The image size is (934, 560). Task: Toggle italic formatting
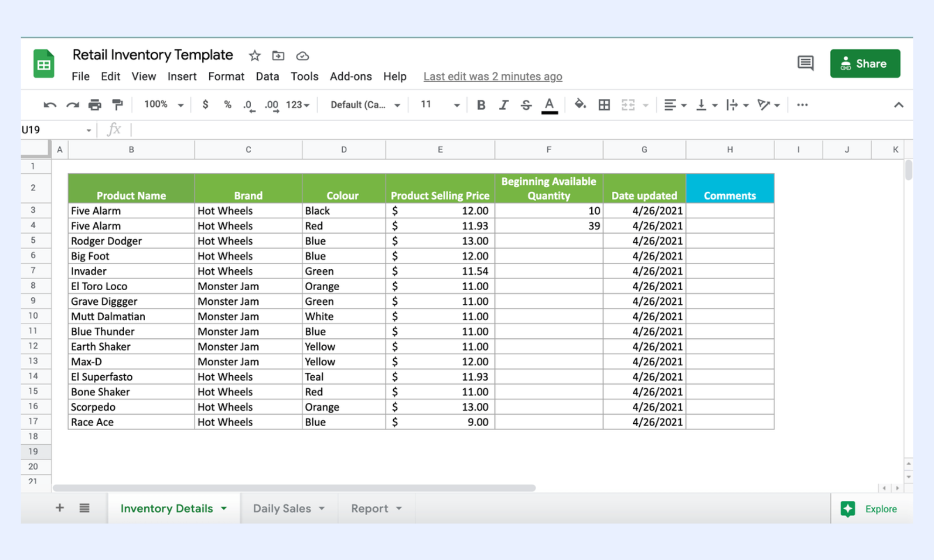[503, 105]
